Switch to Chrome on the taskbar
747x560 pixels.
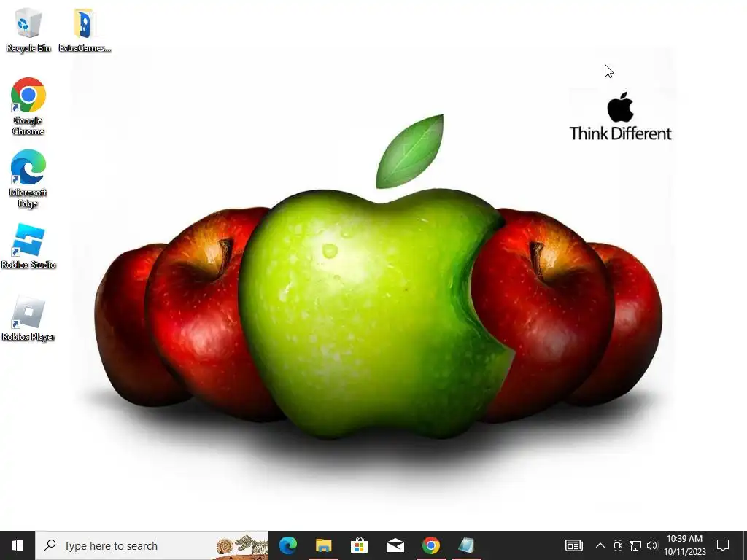430,545
